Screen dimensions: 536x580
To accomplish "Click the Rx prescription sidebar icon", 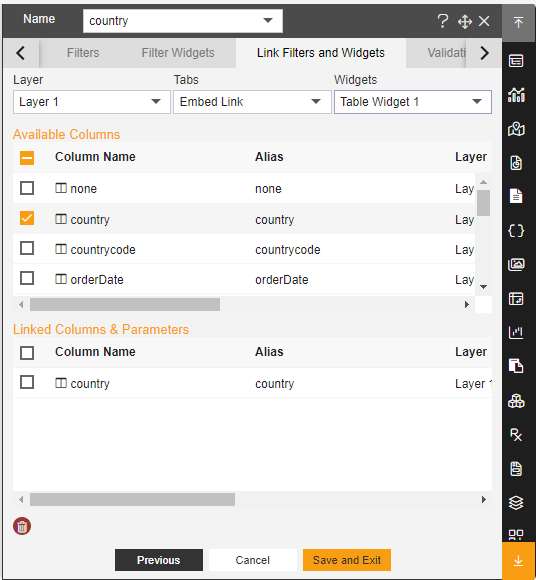I will pos(516,435).
